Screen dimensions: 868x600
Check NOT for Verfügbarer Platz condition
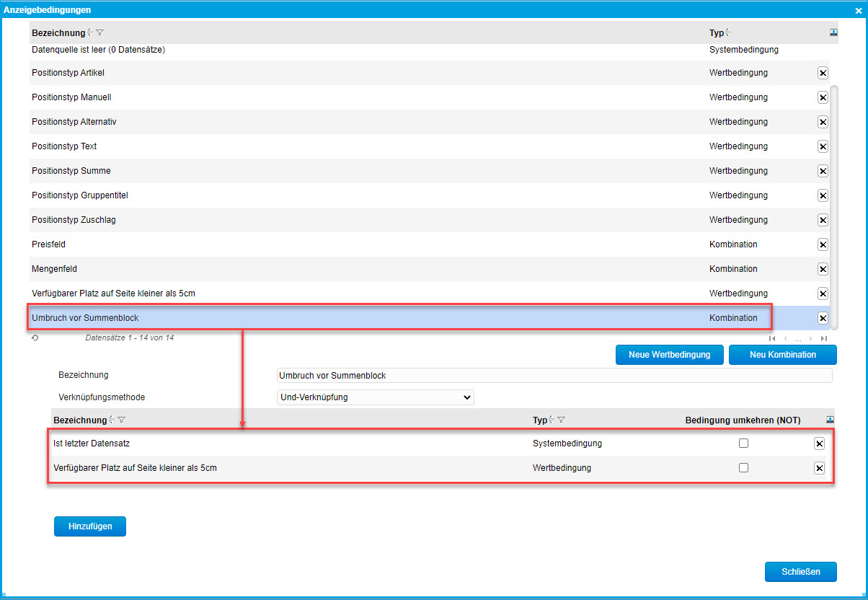(x=743, y=468)
